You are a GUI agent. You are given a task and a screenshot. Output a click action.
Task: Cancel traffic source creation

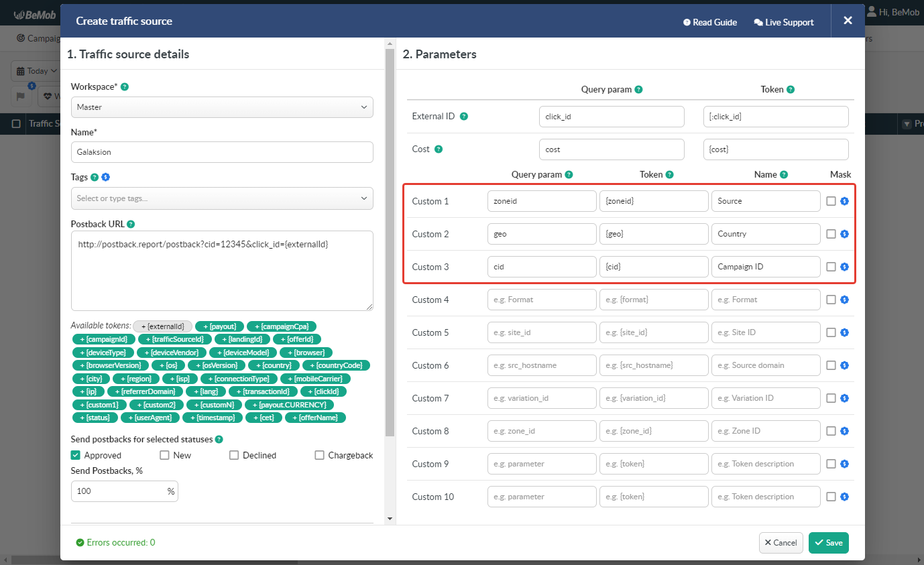[781, 543]
